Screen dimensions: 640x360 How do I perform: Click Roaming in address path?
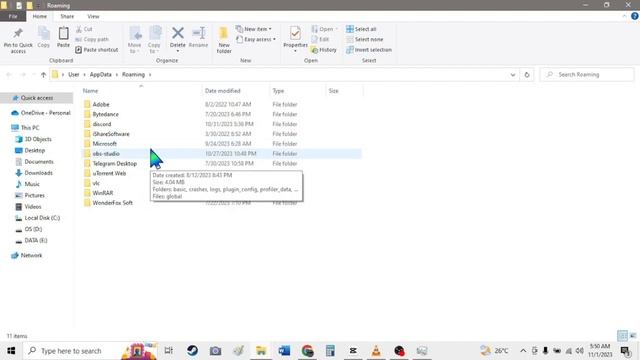(133, 75)
